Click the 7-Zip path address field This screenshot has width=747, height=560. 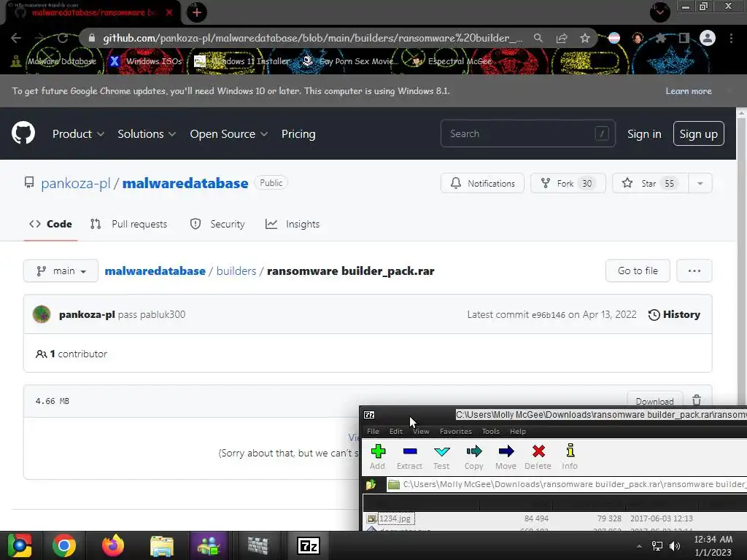click(x=566, y=484)
